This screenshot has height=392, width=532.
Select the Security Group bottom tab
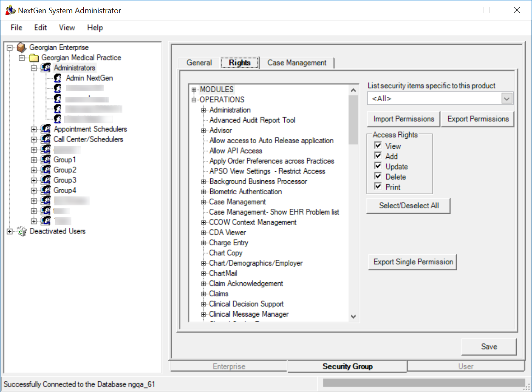[347, 366]
